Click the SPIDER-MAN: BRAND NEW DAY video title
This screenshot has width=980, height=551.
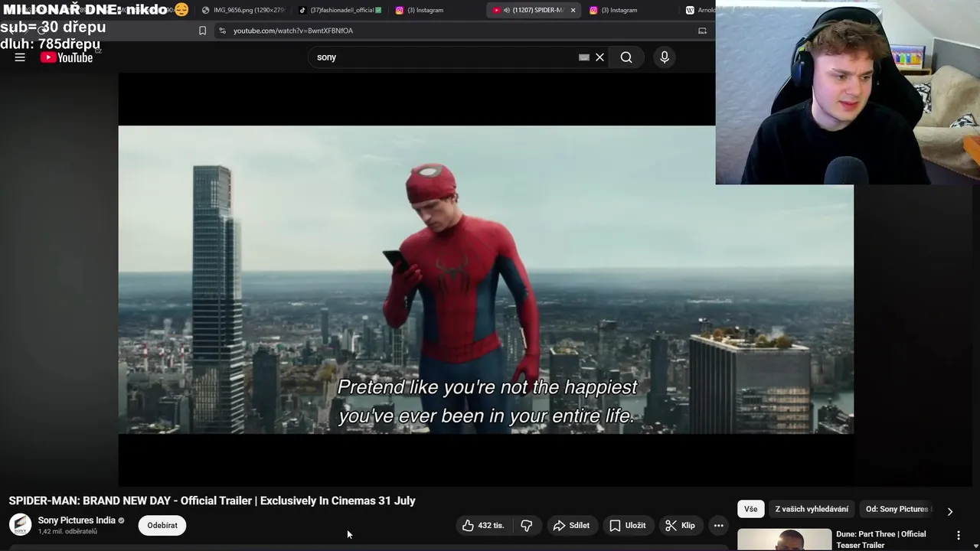[x=212, y=500]
